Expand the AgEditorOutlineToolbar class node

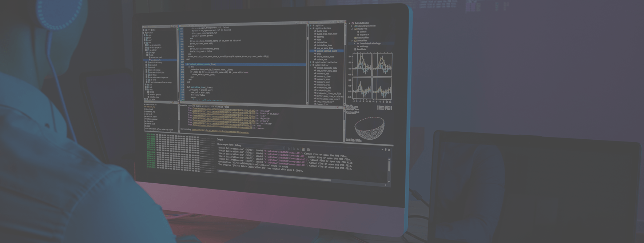[x=311, y=62]
